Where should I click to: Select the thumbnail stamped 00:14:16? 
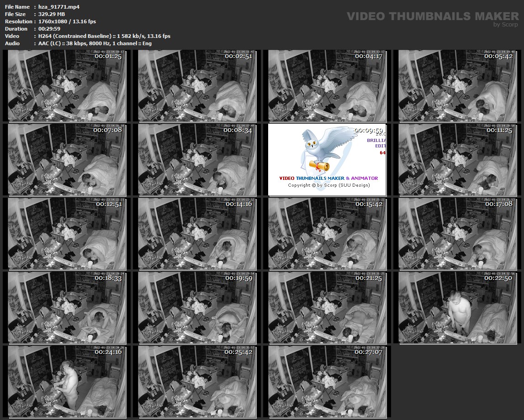197,234
